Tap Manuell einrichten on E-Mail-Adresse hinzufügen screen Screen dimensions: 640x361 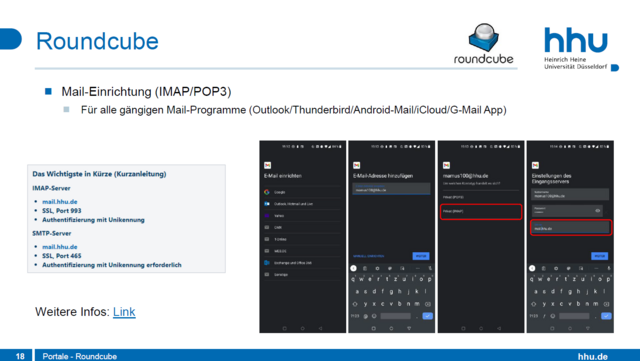pos(369,256)
